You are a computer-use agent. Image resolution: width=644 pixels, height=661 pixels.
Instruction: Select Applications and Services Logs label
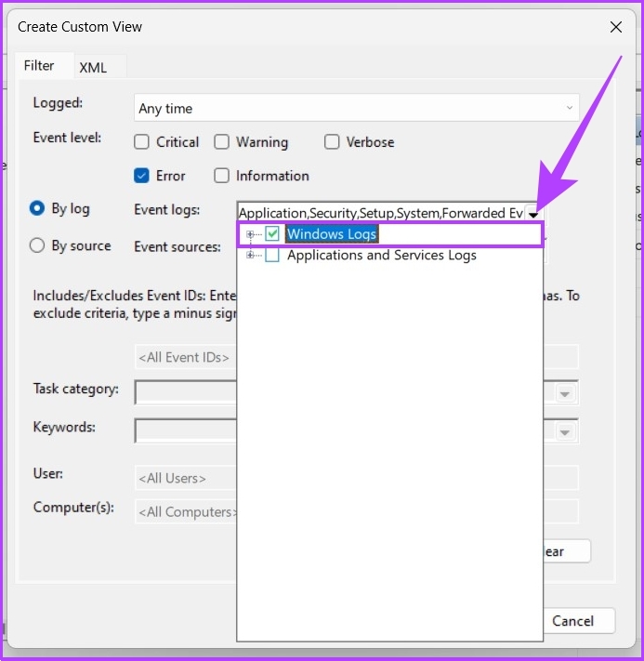click(x=382, y=255)
